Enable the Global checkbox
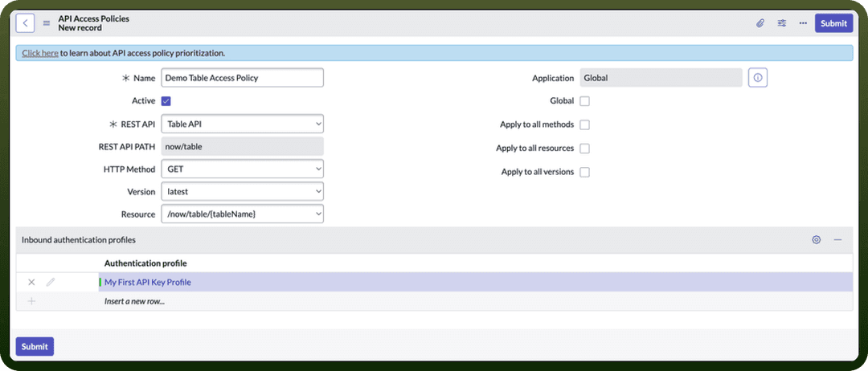The image size is (868, 371). (x=584, y=101)
